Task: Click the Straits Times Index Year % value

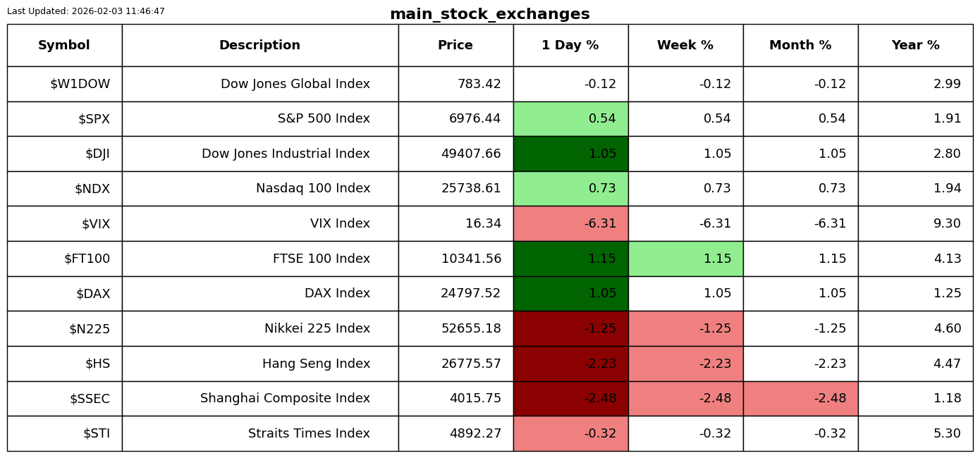Action: pyautogui.click(x=915, y=433)
